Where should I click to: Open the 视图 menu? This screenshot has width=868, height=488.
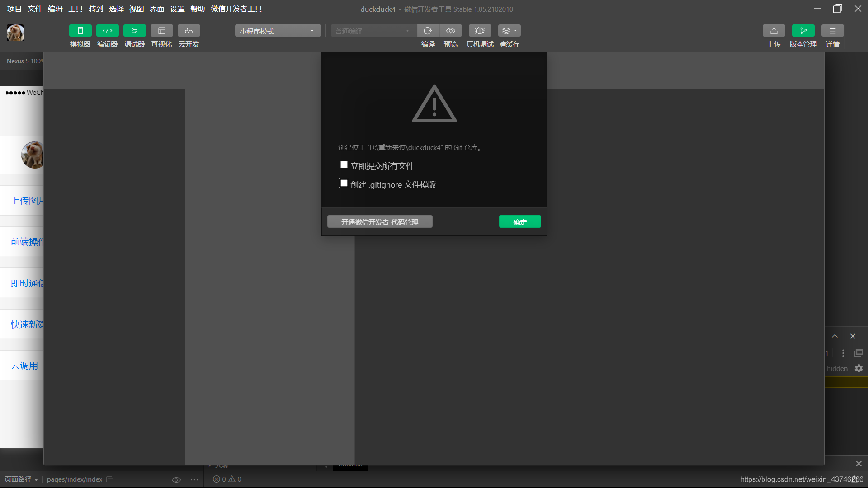[137, 9]
